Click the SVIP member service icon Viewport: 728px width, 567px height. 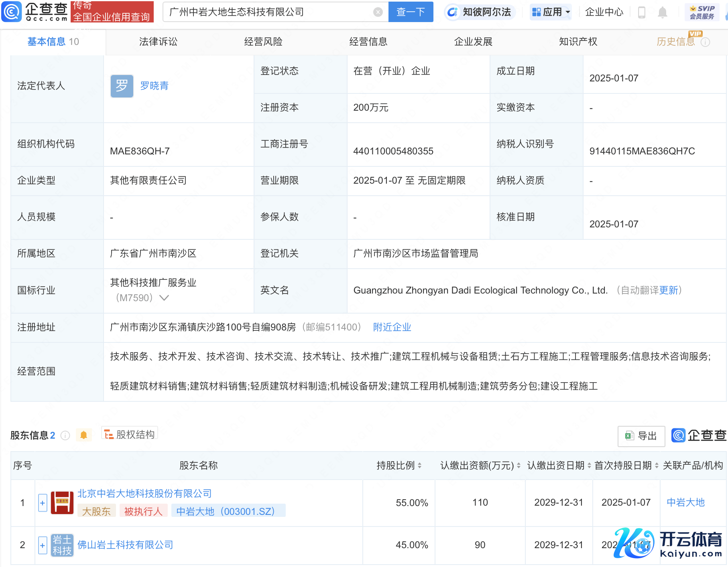pyautogui.click(x=702, y=12)
